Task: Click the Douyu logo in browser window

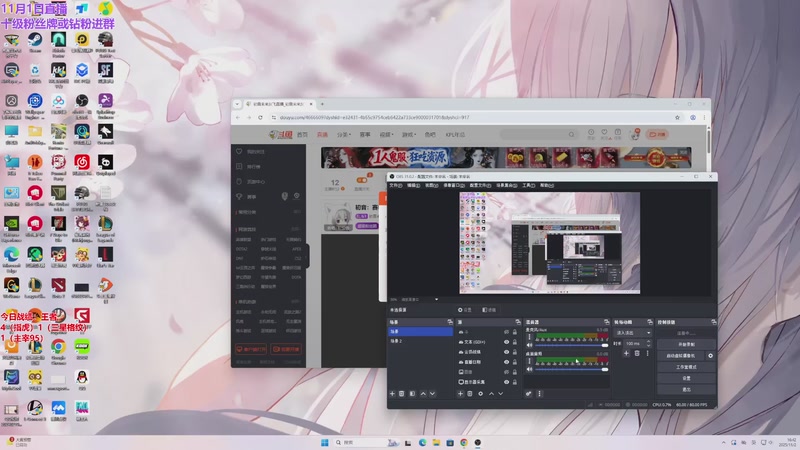Action: coord(281,135)
